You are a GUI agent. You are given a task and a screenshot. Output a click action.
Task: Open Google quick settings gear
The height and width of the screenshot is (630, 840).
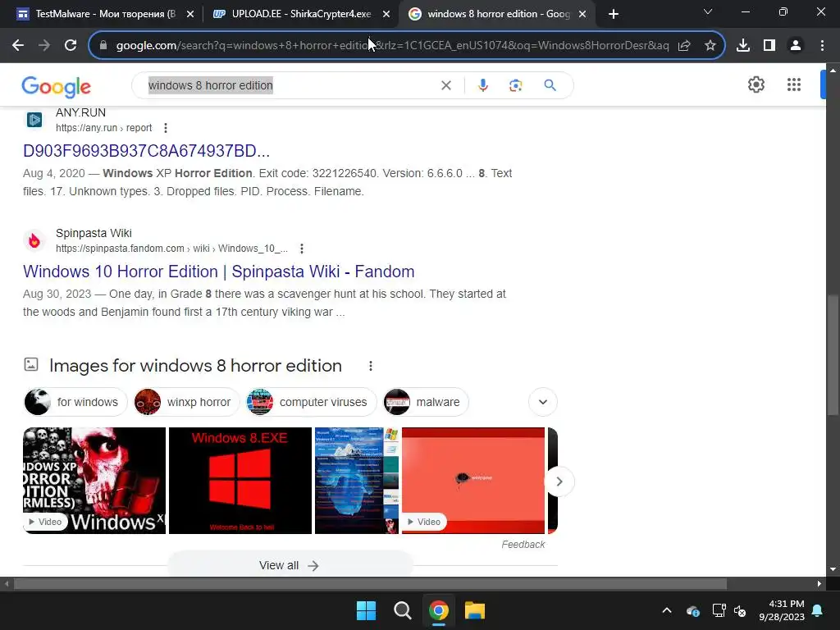coord(756,84)
